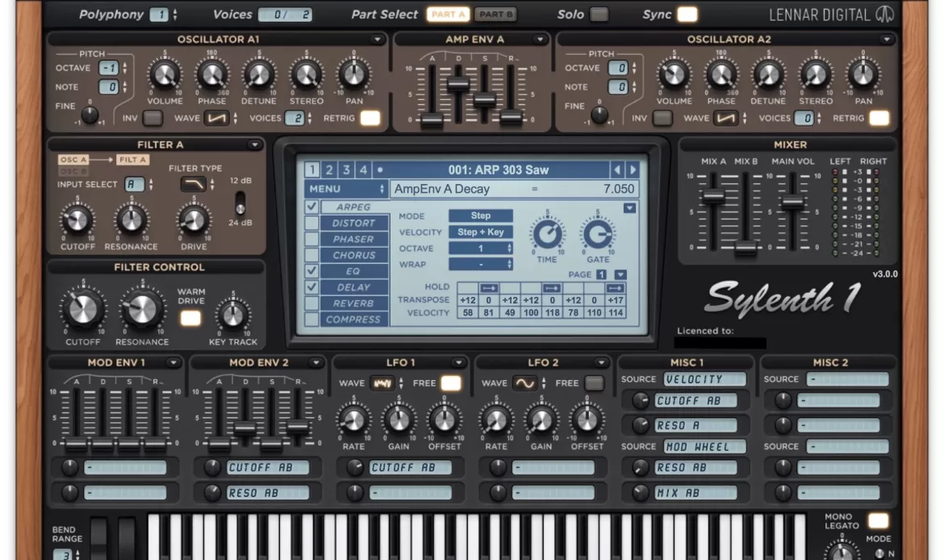The height and width of the screenshot is (560, 944).
Task: Click the Oscillator A1 Detune knob
Action: click(x=259, y=75)
